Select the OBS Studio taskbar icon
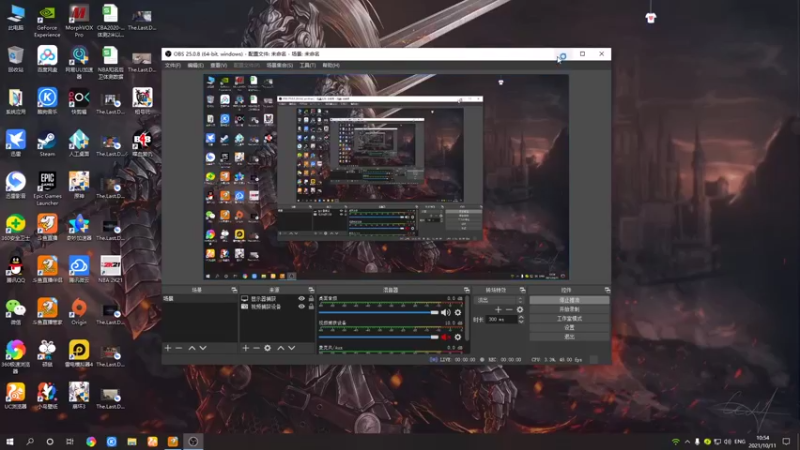800x450 pixels. [x=193, y=441]
